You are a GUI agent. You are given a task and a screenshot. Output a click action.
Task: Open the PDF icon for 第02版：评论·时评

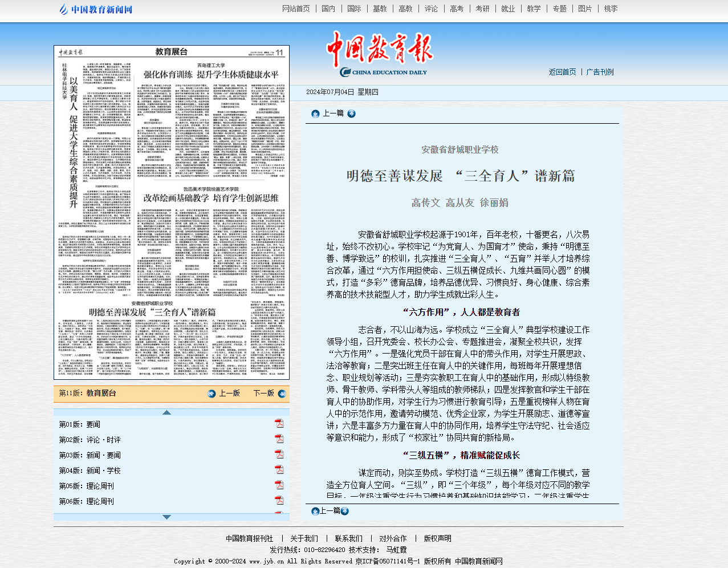(279, 439)
